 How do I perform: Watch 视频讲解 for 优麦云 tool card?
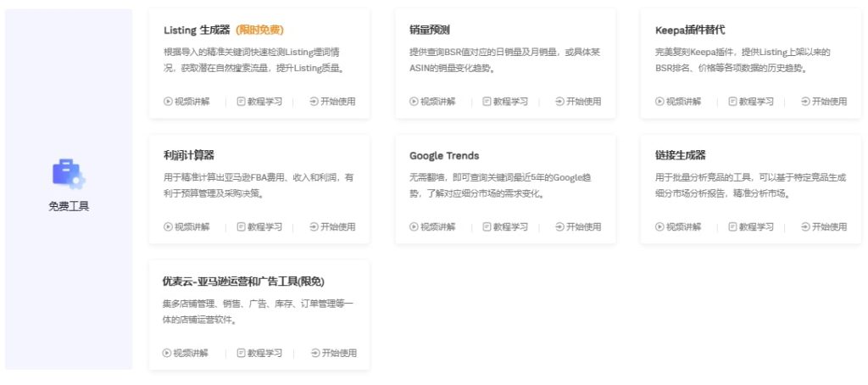coord(186,353)
